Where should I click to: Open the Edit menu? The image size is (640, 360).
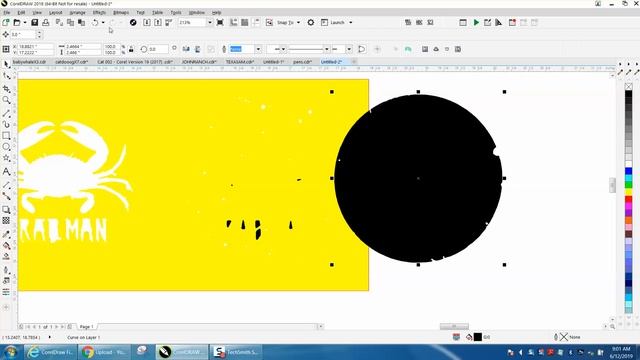(x=21, y=13)
